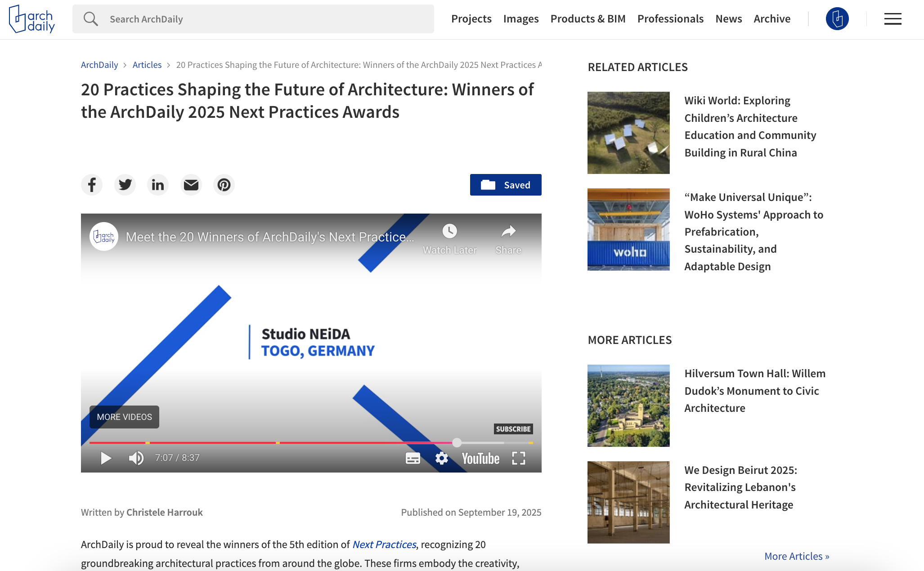Viewport: 924px width, 571px height.
Task: Open the Projects menu item
Action: (471, 19)
